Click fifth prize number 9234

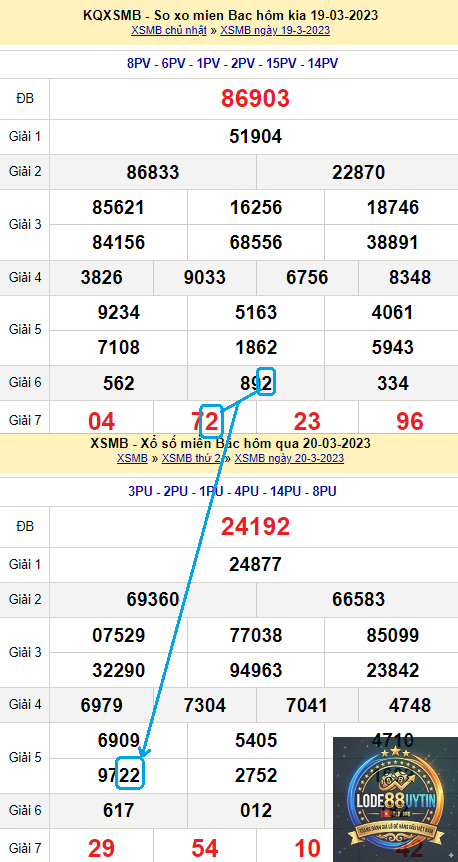coord(119,312)
